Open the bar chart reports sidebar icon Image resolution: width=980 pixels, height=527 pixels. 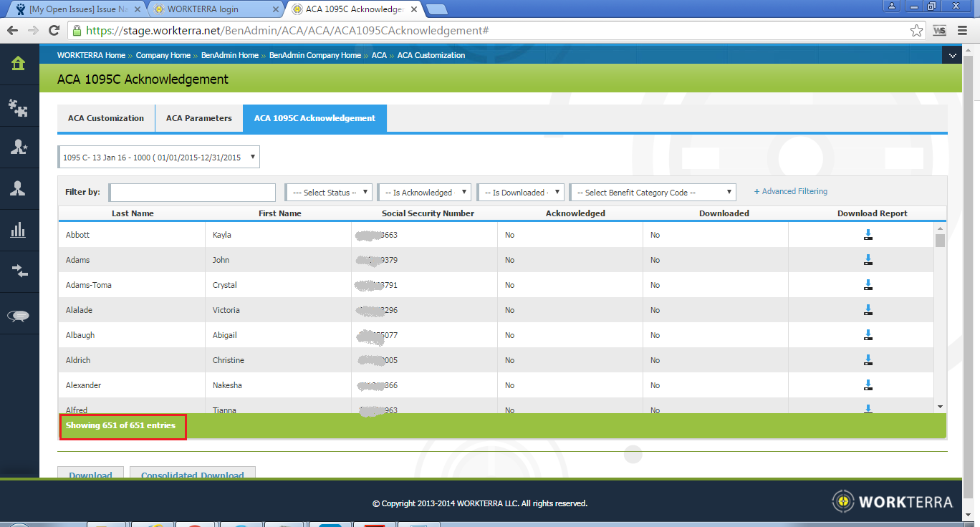[x=19, y=230]
